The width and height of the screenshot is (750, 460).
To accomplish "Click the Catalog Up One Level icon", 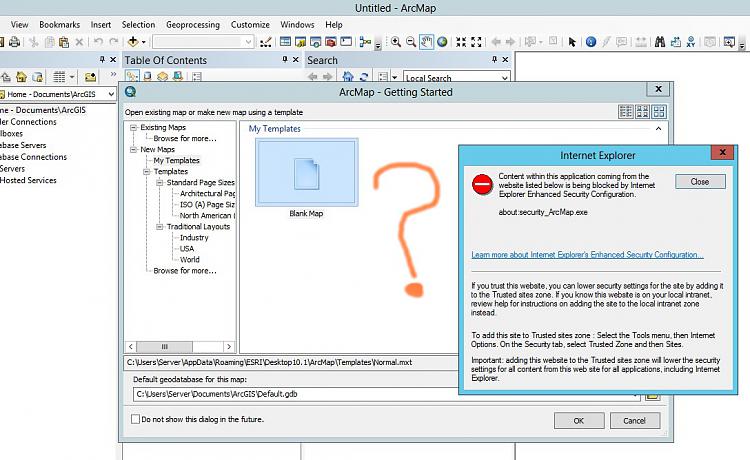I will pos(6,77).
